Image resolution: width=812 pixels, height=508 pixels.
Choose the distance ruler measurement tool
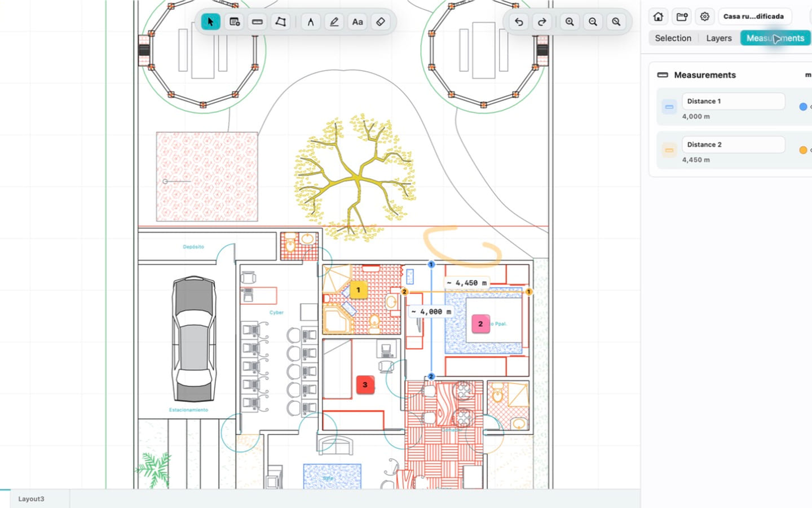[x=257, y=22]
